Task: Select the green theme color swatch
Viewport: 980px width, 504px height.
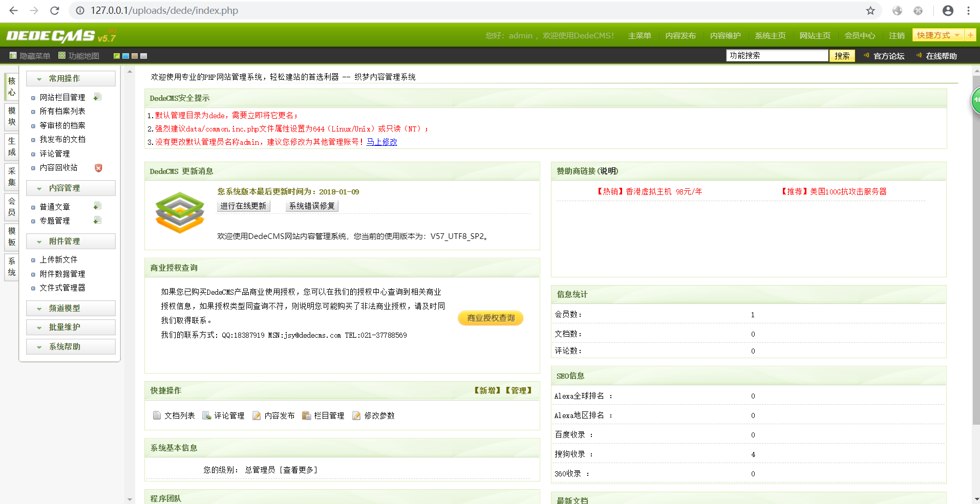Action: 117,56
